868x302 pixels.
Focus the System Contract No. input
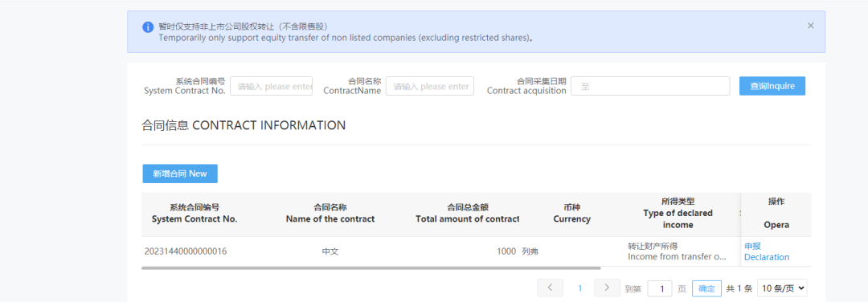point(272,86)
